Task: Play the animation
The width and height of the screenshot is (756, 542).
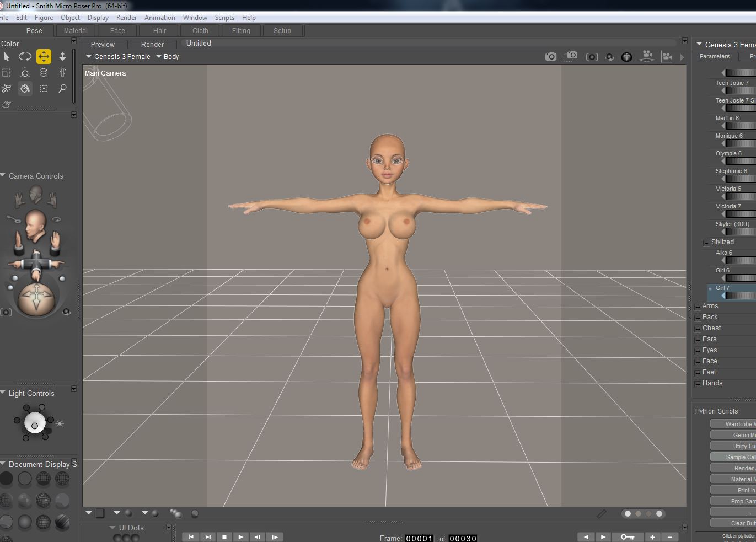Action: pos(240,537)
